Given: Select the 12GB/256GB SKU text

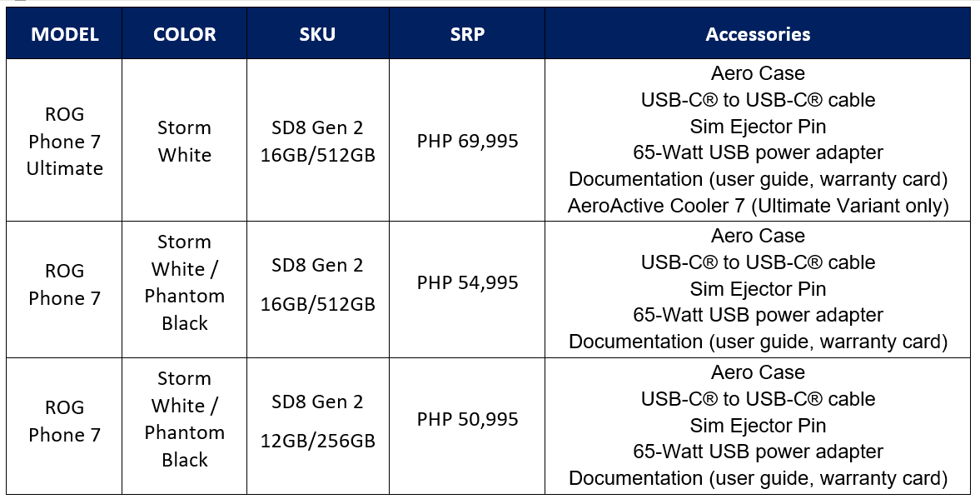Looking at the screenshot, I should click(317, 441).
